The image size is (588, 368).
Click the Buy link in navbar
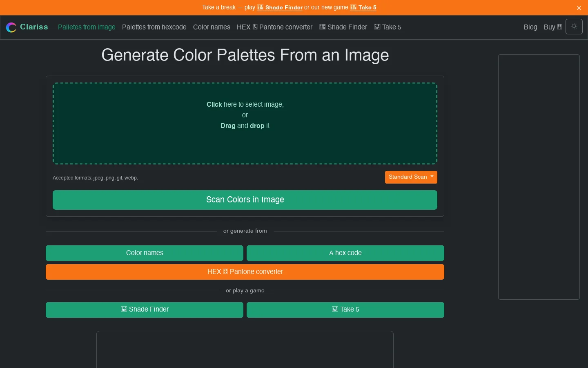click(x=553, y=27)
